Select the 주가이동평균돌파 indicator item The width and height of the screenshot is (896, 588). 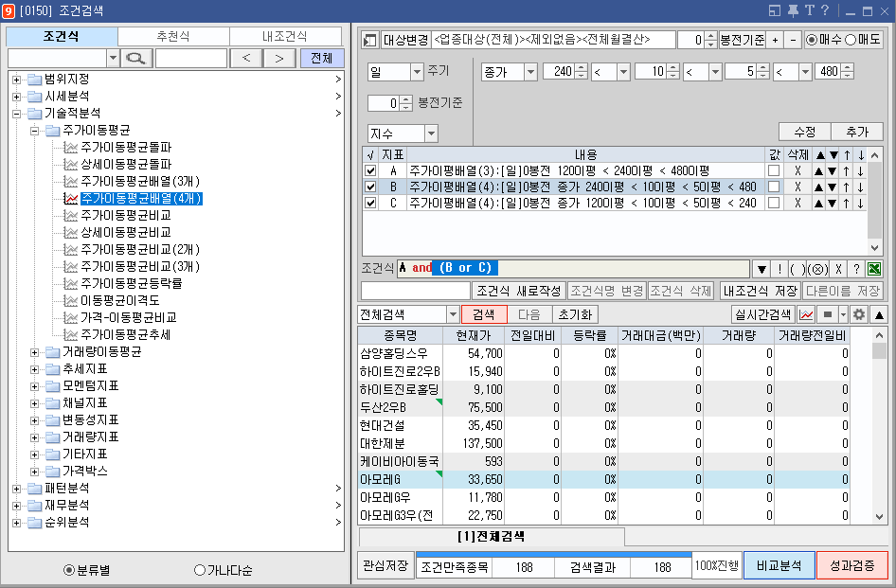(x=126, y=147)
